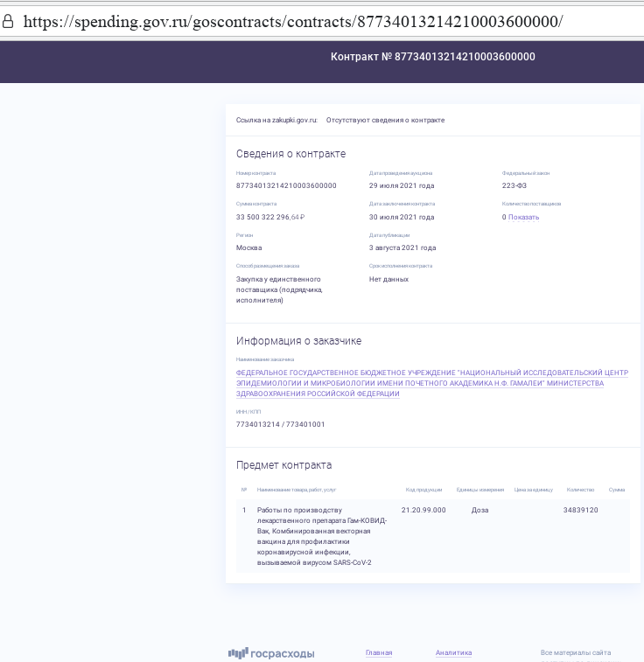Click product code 21.20.99.000 cell
Viewport: 644px width, 662px height.
click(x=423, y=510)
